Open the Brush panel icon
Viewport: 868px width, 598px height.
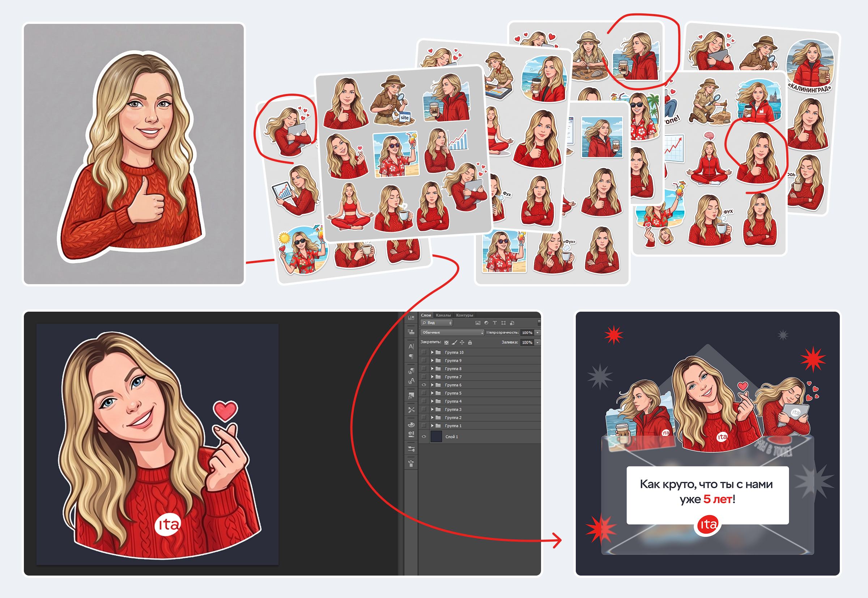tap(411, 464)
